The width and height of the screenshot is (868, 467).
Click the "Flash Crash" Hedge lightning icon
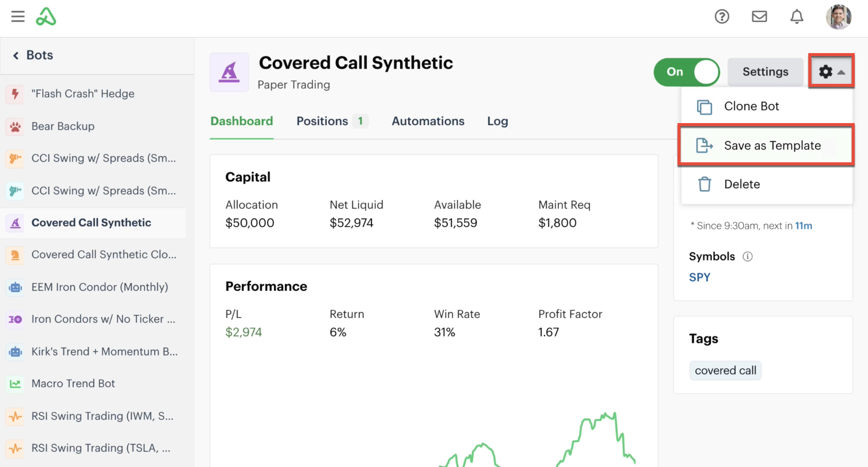coord(15,94)
